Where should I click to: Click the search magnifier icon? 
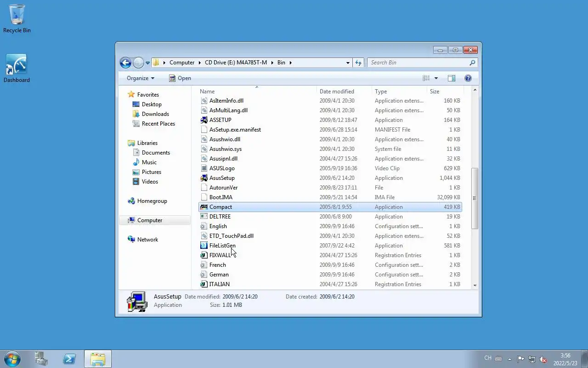coord(472,63)
